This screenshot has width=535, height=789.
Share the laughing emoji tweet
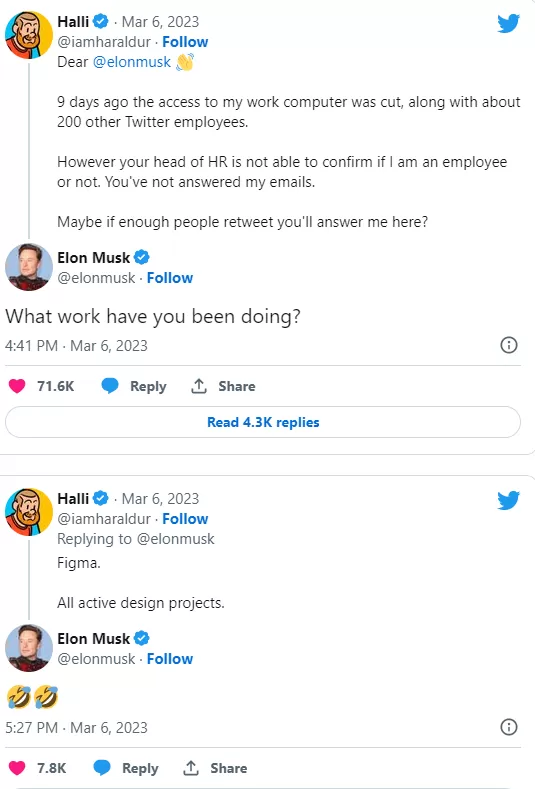215,768
